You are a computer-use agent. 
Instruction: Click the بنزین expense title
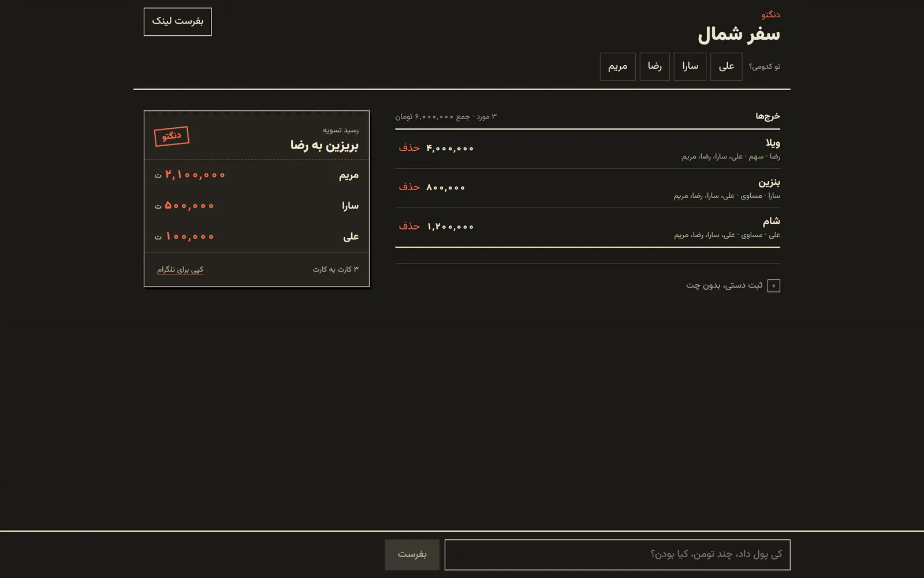coord(769,182)
